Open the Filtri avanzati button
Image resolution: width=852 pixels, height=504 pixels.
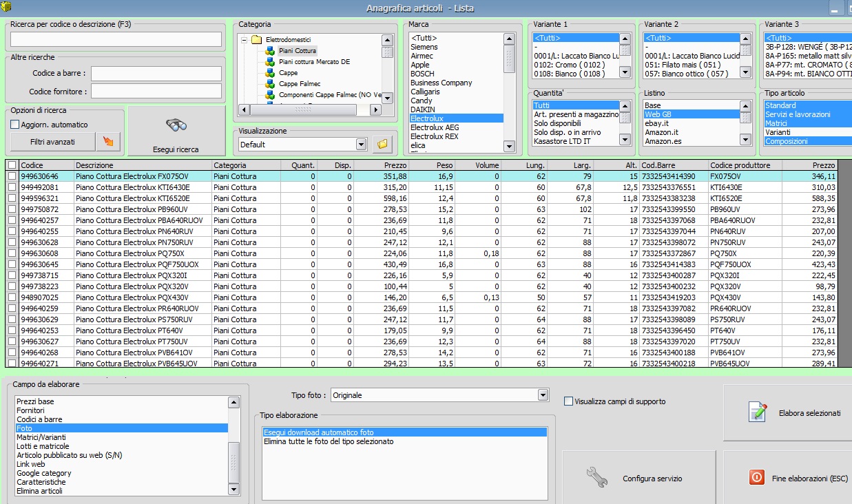coord(53,142)
